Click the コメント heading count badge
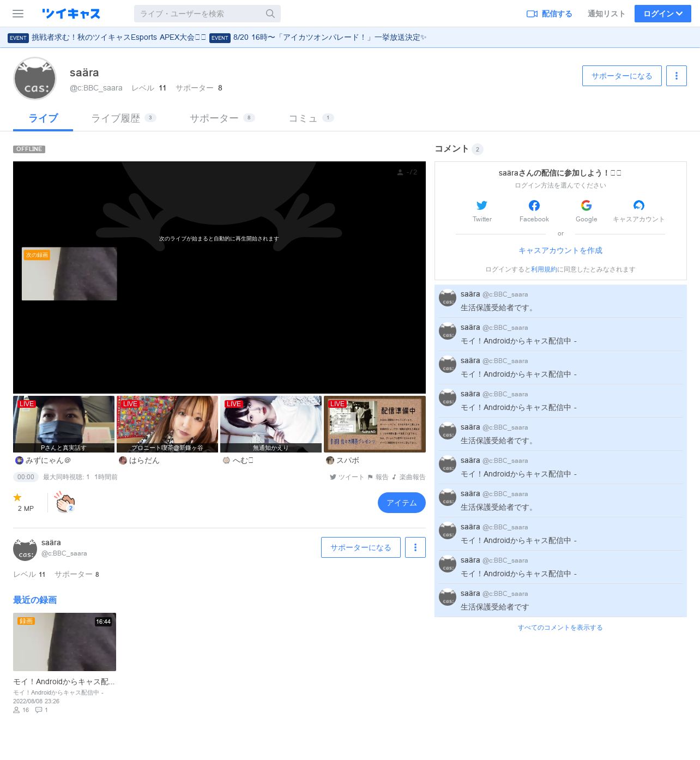700x760 pixels. (478, 149)
